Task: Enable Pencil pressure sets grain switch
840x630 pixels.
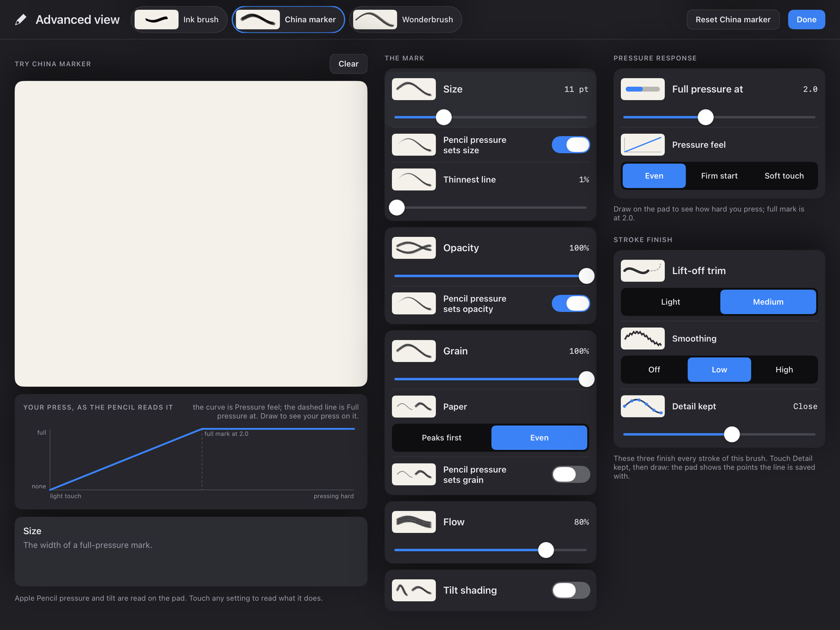Action: 571,474
